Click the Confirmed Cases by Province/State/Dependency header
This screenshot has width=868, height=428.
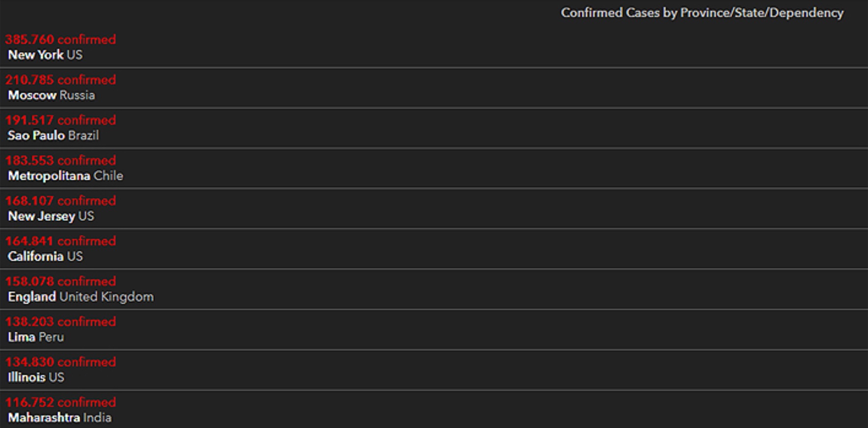tap(702, 13)
